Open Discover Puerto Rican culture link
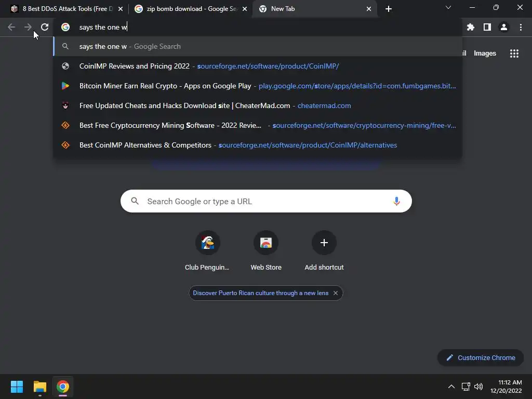Image resolution: width=532 pixels, height=399 pixels. (261, 293)
